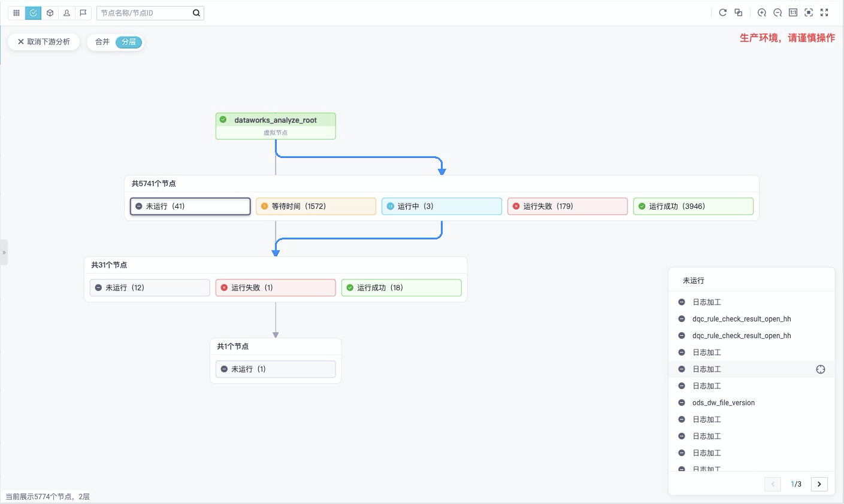Enter fullscreen mode
844x504 pixels.
pos(824,13)
